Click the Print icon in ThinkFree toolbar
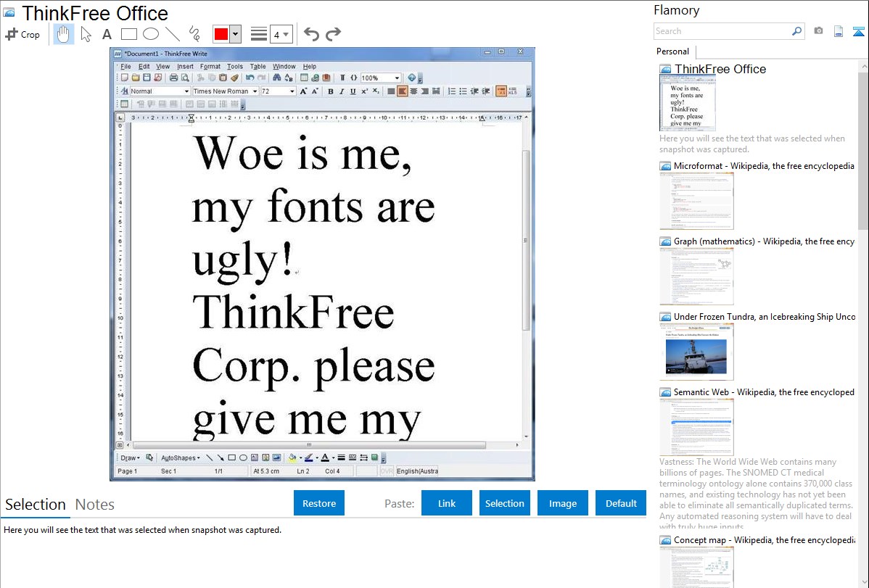 tap(173, 78)
